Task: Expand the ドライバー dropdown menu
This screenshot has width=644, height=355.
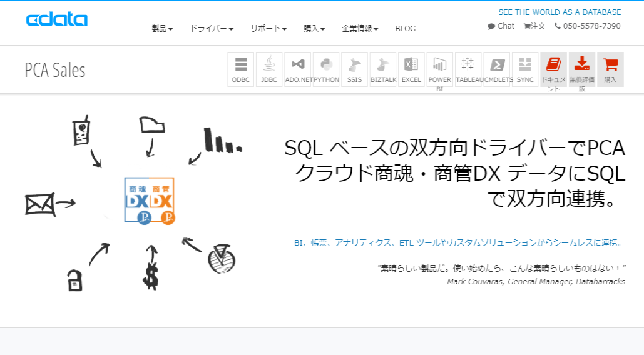Action: coord(212,29)
